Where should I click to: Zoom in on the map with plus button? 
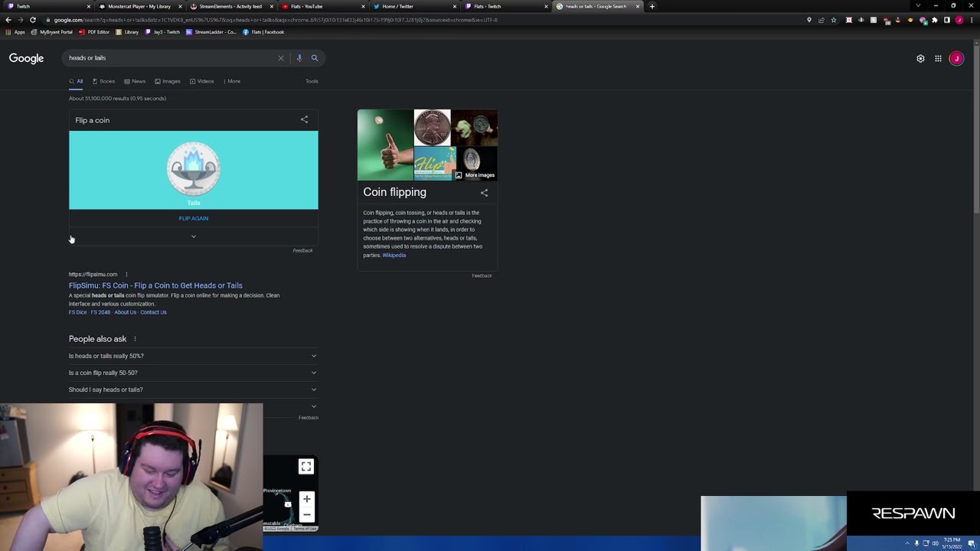tap(306, 499)
